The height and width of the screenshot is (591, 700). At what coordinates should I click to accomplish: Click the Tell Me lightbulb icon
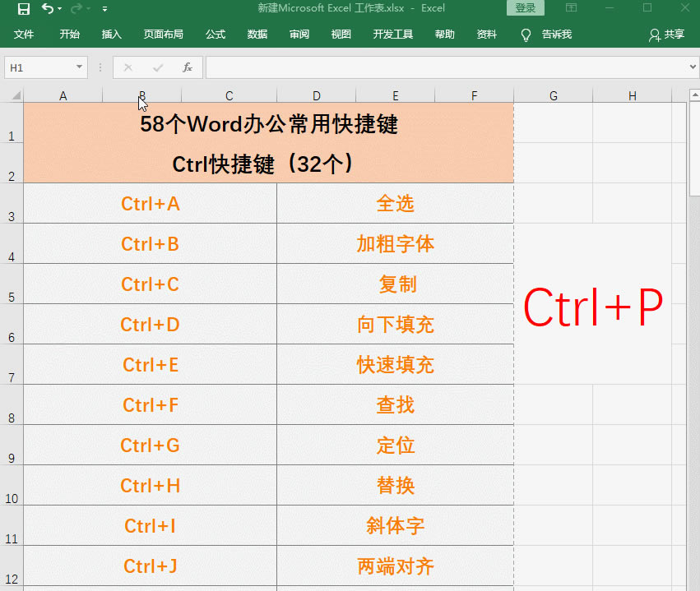(525, 35)
